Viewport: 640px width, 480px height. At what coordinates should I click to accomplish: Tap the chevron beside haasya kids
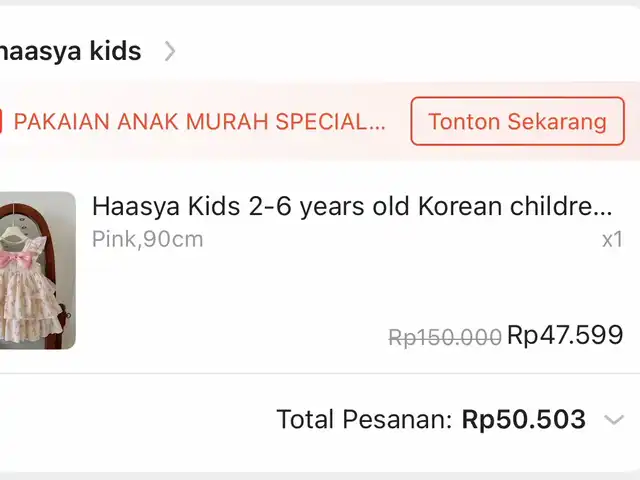[170, 52]
